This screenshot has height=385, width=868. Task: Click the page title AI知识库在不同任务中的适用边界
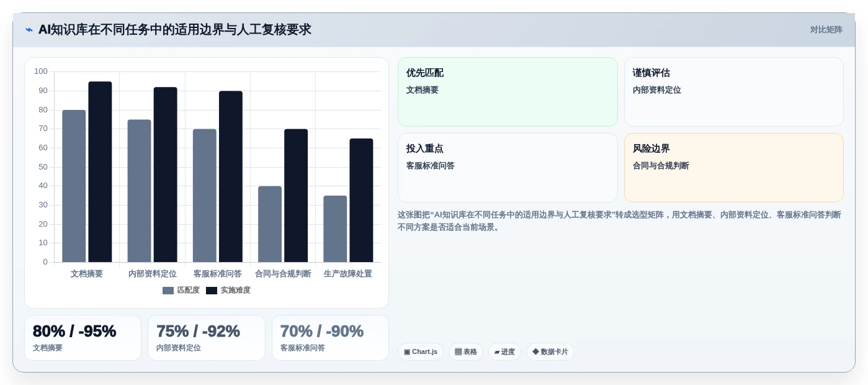pyautogui.click(x=175, y=30)
